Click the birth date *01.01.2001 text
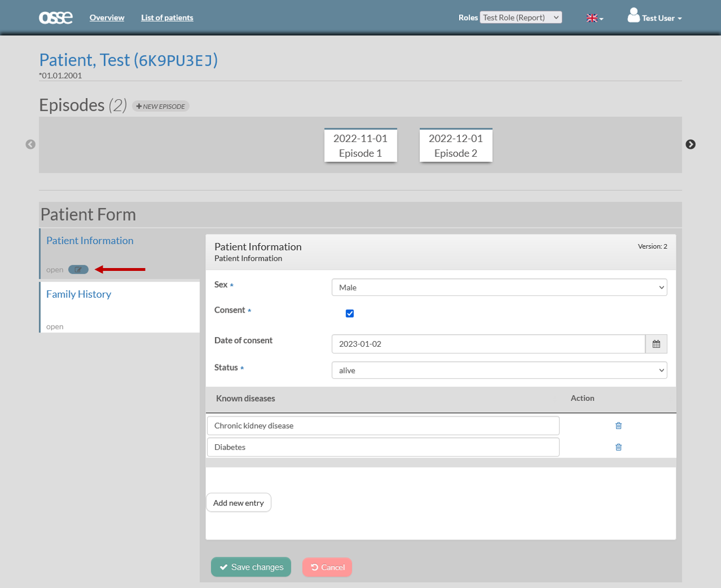Image resolution: width=721 pixels, height=588 pixels. coord(60,75)
